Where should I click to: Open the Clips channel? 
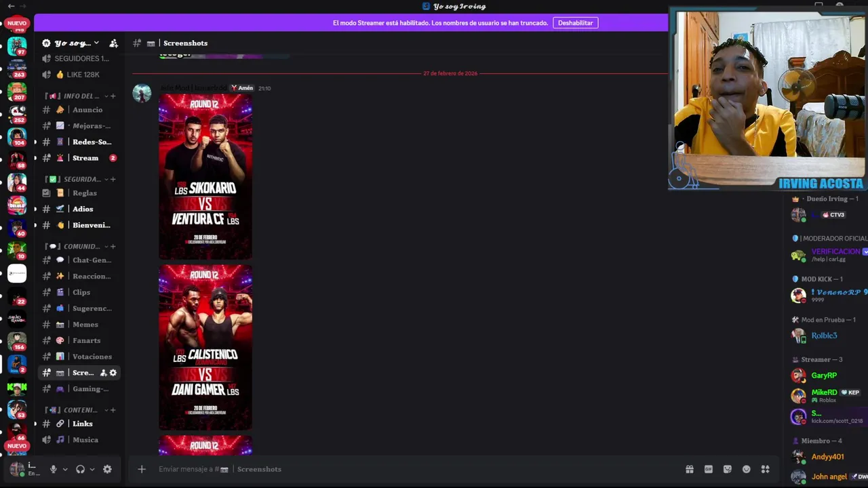click(80, 292)
